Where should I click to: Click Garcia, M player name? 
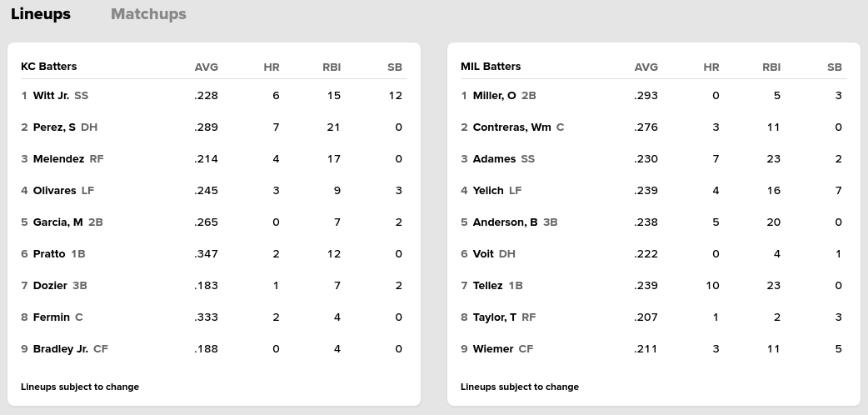coord(57,222)
